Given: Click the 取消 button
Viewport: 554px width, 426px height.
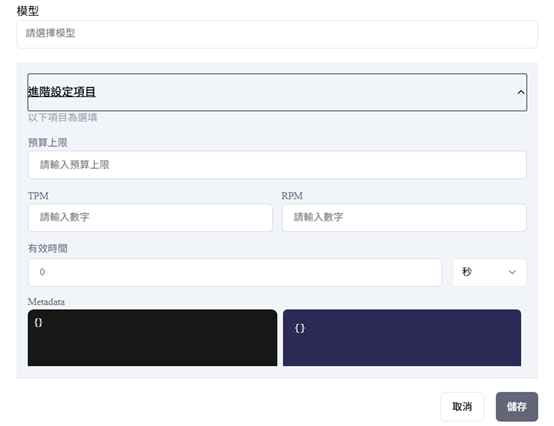Looking at the screenshot, I should [462, 407].
